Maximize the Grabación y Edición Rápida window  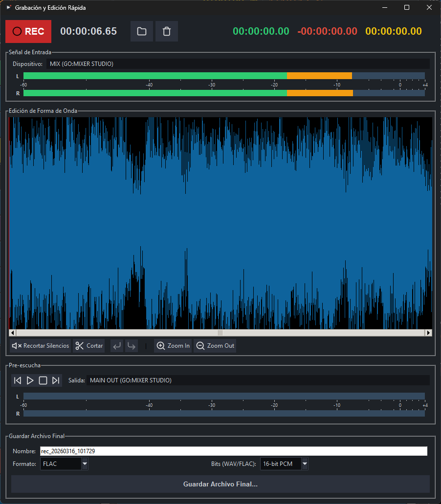click(x=407, y=7)
